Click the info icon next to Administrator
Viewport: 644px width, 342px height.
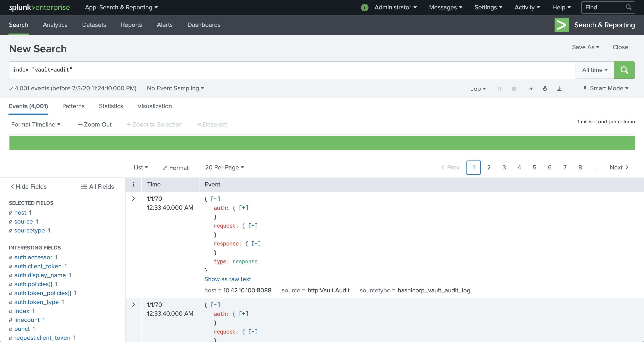point(364,7)
